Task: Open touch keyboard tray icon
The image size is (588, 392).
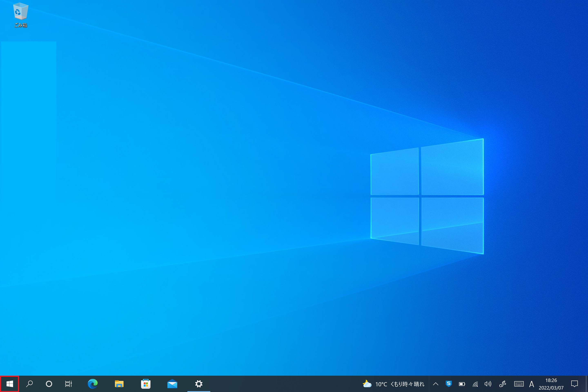Action: click(519, 384)
